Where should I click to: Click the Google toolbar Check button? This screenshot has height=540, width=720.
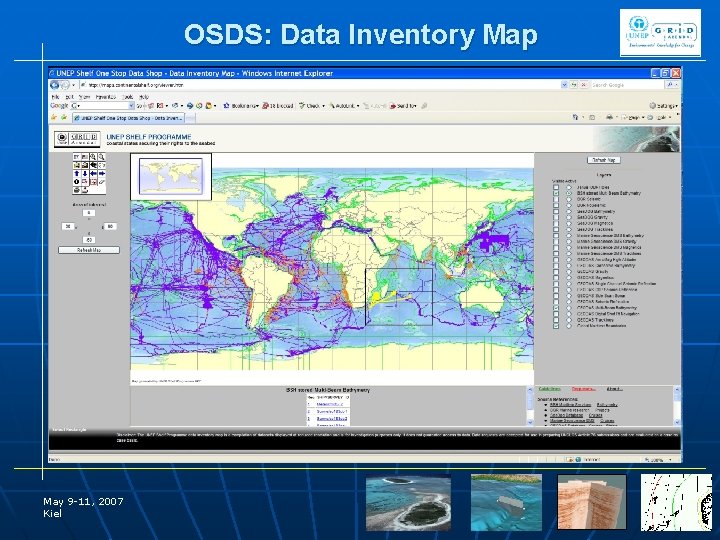click(x=311, y=106)
